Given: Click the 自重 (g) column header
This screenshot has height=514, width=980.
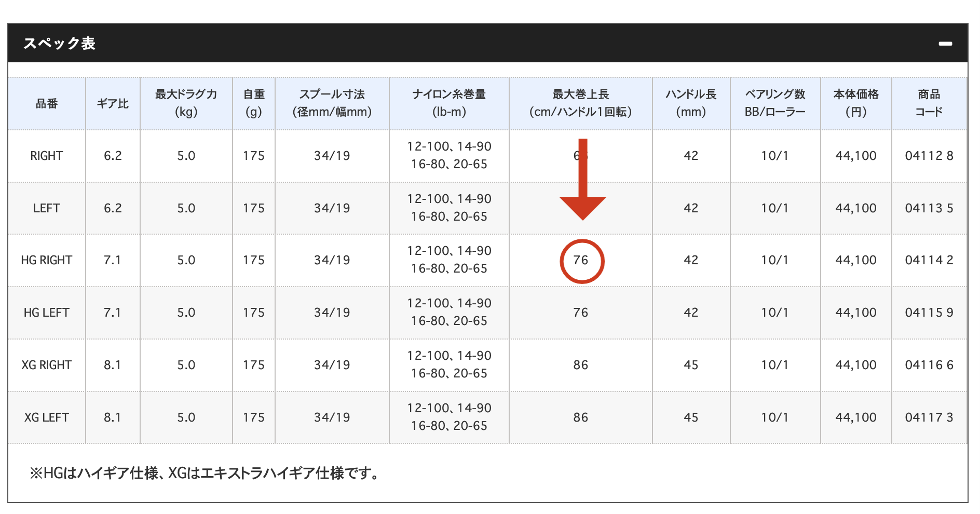Looking at the screenshot, I should point(253,103).
